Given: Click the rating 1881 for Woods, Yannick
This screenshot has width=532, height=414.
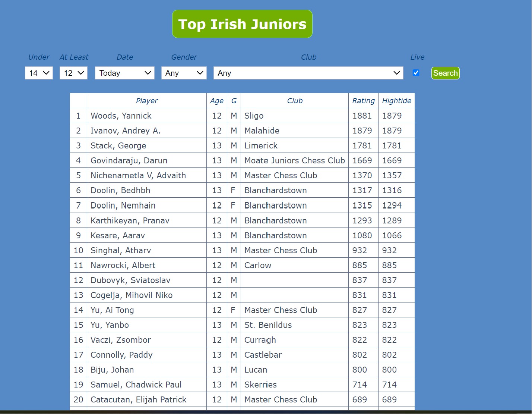Looking at the screenshot, I should tap(362, 116).
